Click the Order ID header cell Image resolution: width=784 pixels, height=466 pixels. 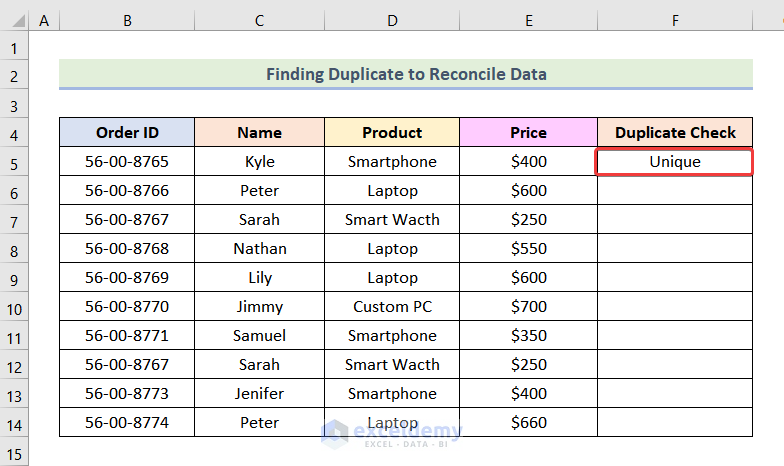pyautogui.click(x=126, y=132)
